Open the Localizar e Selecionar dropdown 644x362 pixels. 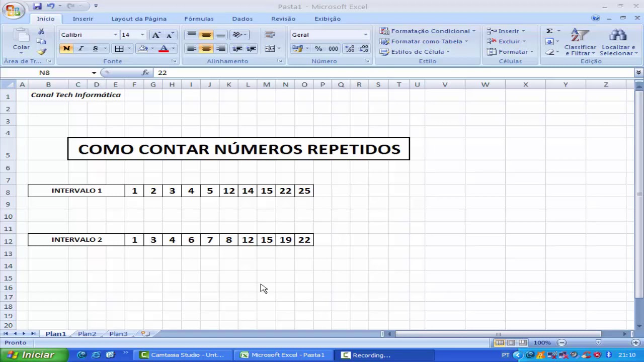[x=618, y=42]
